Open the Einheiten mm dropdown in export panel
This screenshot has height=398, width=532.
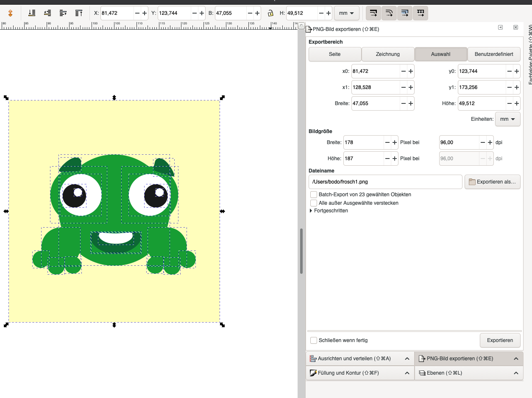[x=507, y=120]
